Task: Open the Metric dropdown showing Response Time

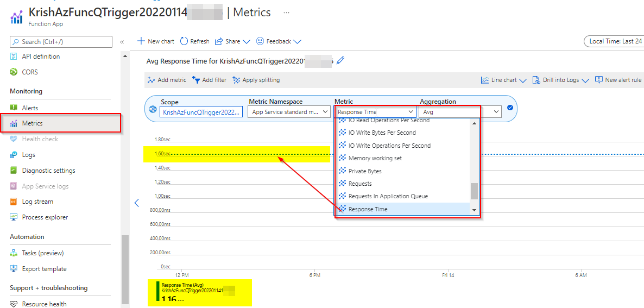Action: click(x=375, y=112)
